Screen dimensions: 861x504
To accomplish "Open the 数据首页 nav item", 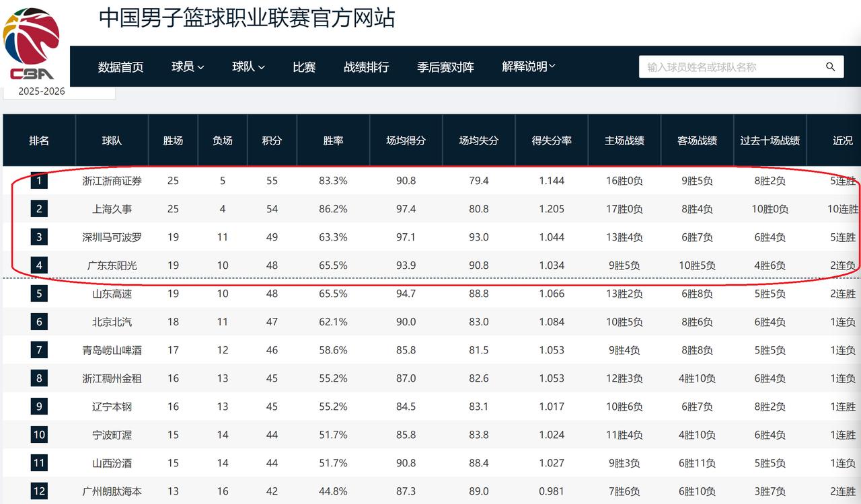I will tap(120, 67).
